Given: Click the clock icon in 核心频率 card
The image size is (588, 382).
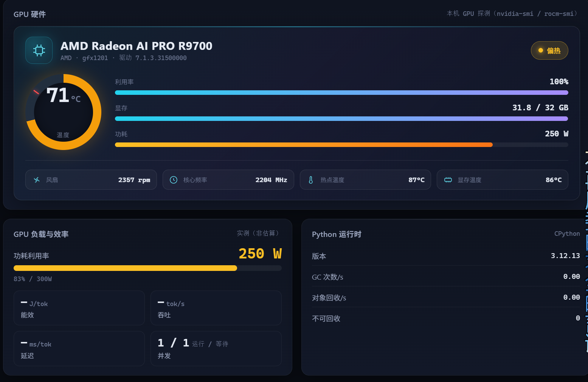Looking at the screenshot, I should [174, 180].
